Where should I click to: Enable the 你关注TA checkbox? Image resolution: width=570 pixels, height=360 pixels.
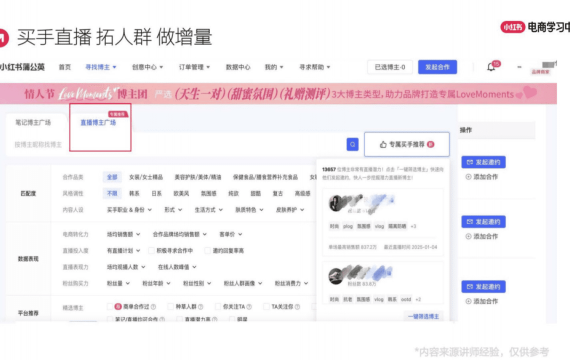217,307
